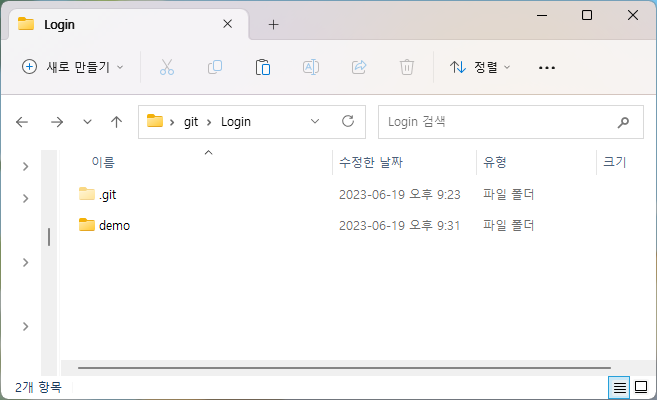Click date 2023-06-19 오후 9:31
Image resolution: width=657 pixels, height=400 pixels.
tap(399, 226)
